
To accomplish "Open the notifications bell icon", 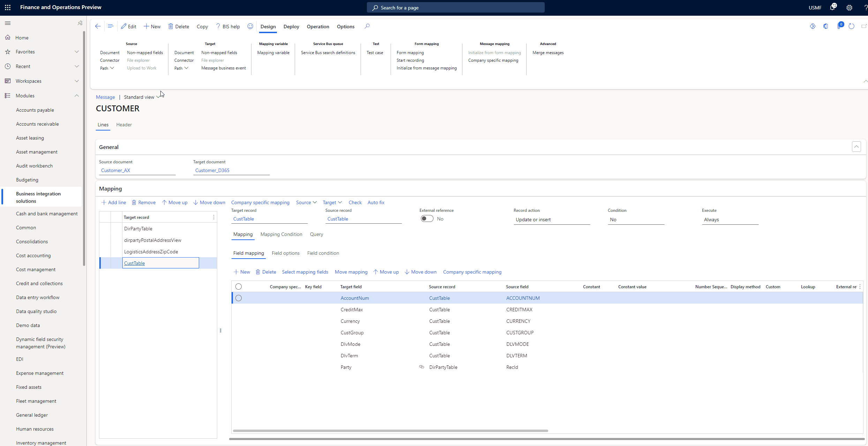I will click(833, 7).
